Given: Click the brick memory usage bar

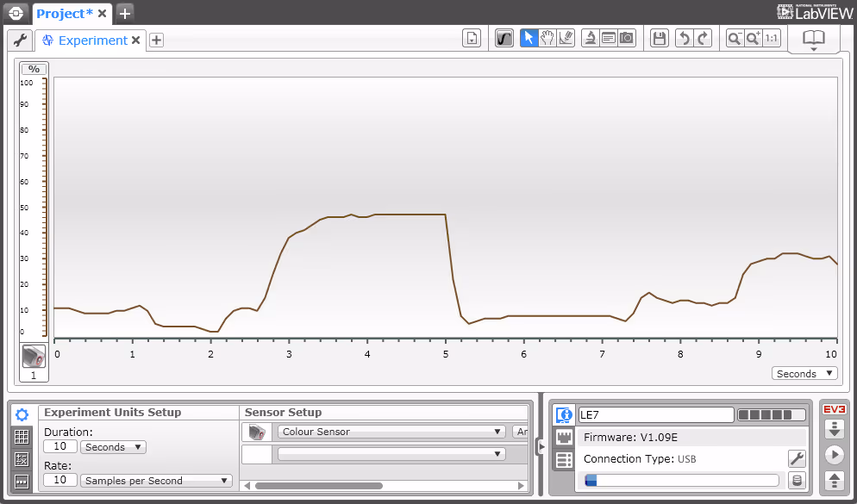Looking at the screenshot, I should 682,481.
